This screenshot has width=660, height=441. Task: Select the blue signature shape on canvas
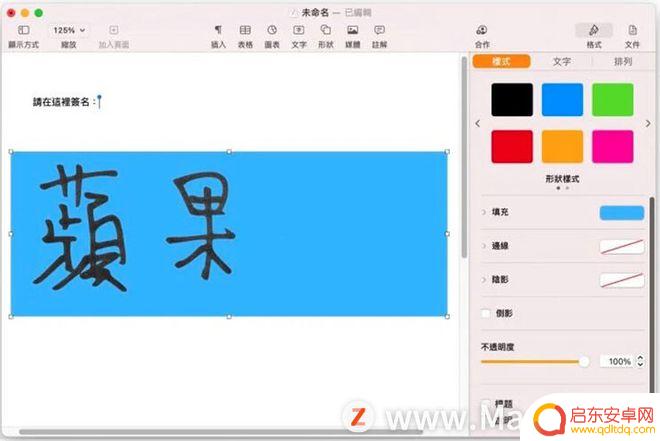coord(229,234)
